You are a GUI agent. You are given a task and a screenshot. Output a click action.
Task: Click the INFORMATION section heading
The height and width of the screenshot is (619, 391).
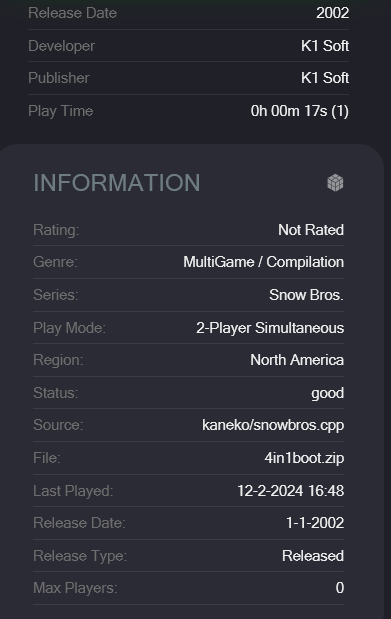coord(117,183)
